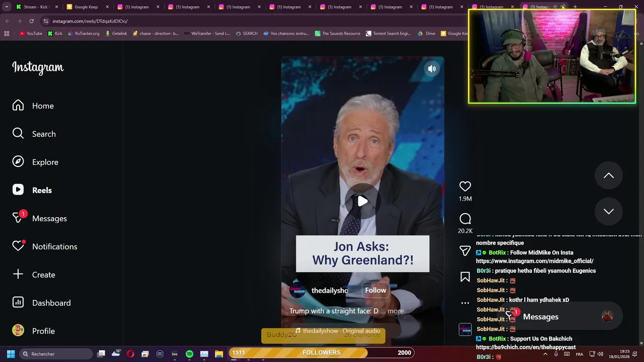Go to previous reel with up arrow
The image size is (644, 362).
click(609, 175)
